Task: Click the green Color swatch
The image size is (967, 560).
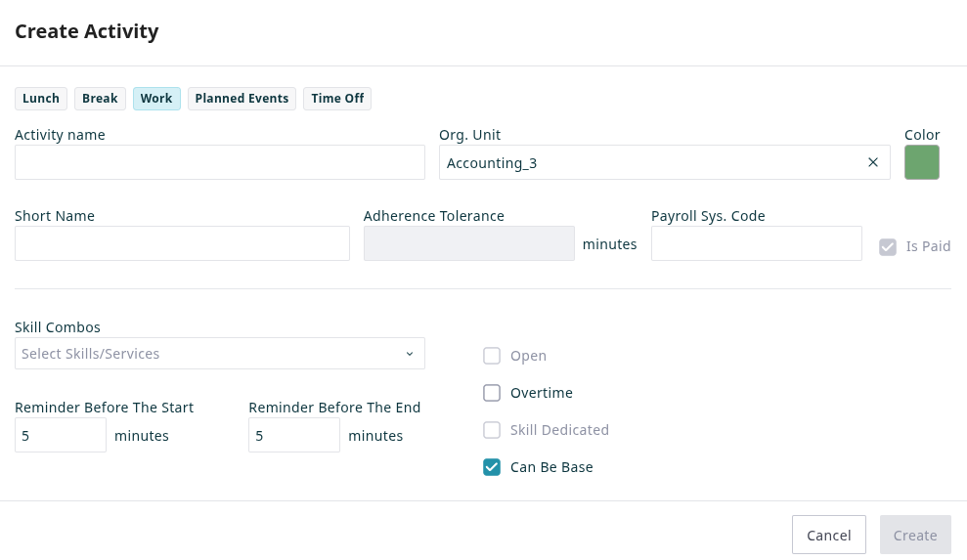Action: [x=921, y=162]
